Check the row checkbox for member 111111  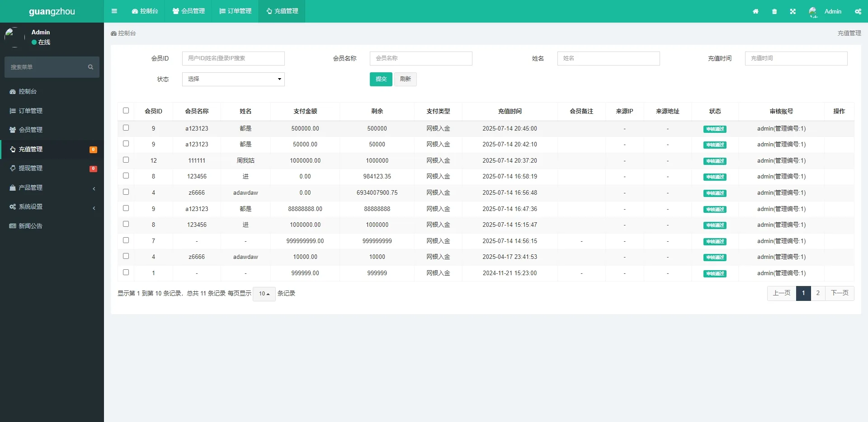[x=126, y=159]
